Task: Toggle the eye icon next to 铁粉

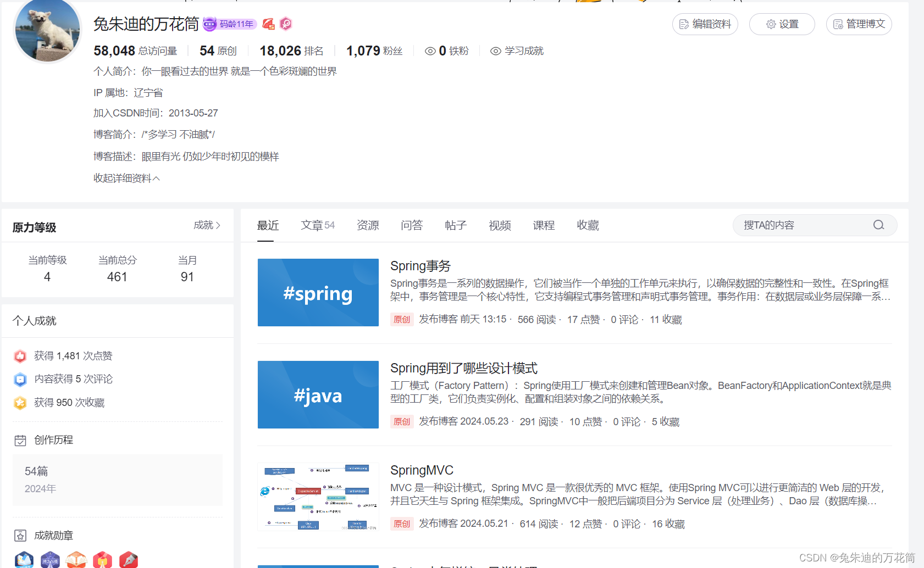Action: point(430,51)
